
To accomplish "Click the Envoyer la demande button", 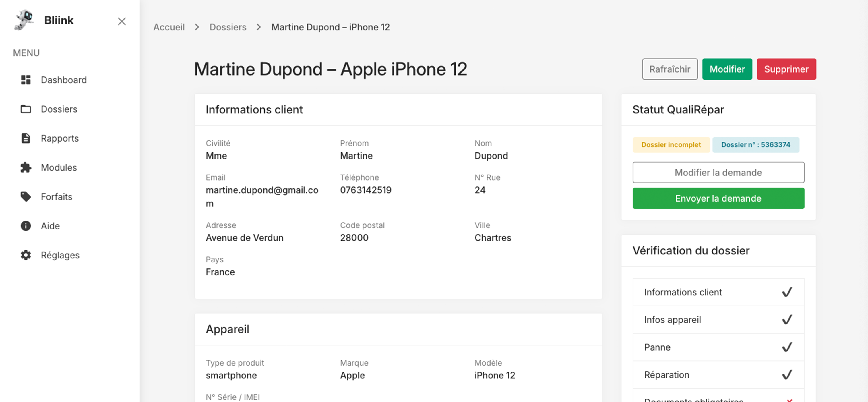I will tap(718, 198).
